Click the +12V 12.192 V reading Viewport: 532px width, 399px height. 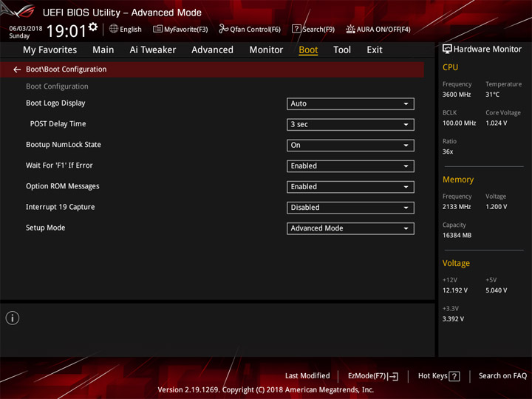[455, 290]
